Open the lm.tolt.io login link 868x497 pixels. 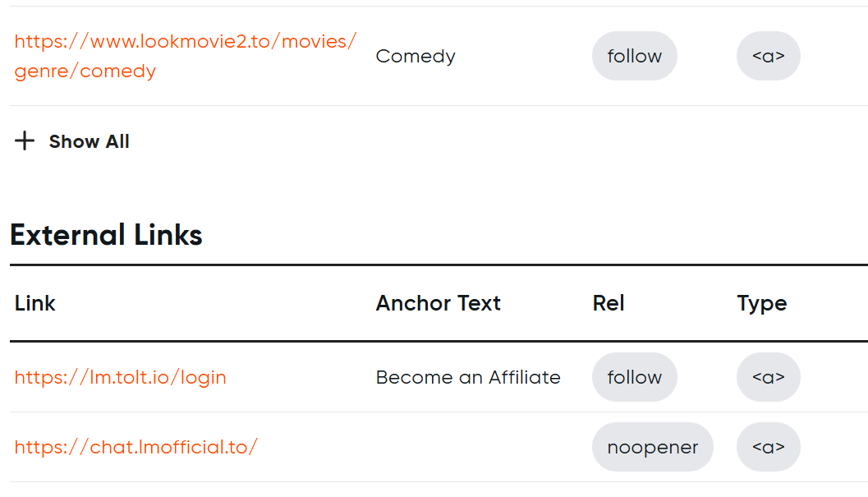[120, 377]
